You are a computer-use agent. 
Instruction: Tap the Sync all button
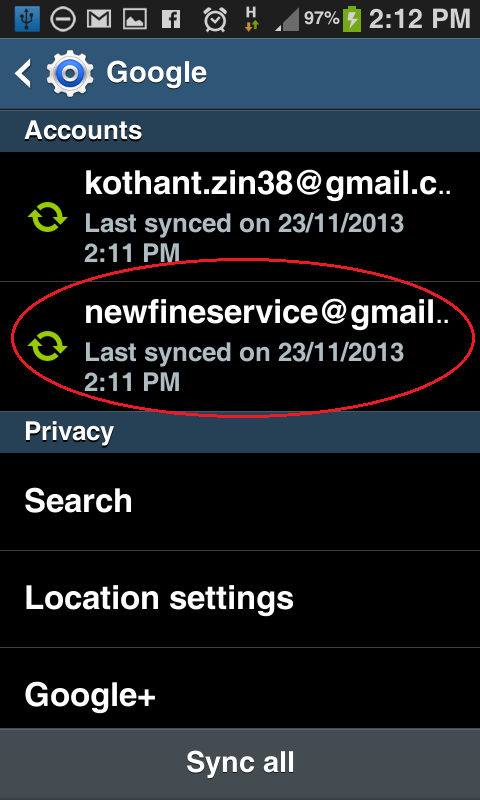(240, 764)
